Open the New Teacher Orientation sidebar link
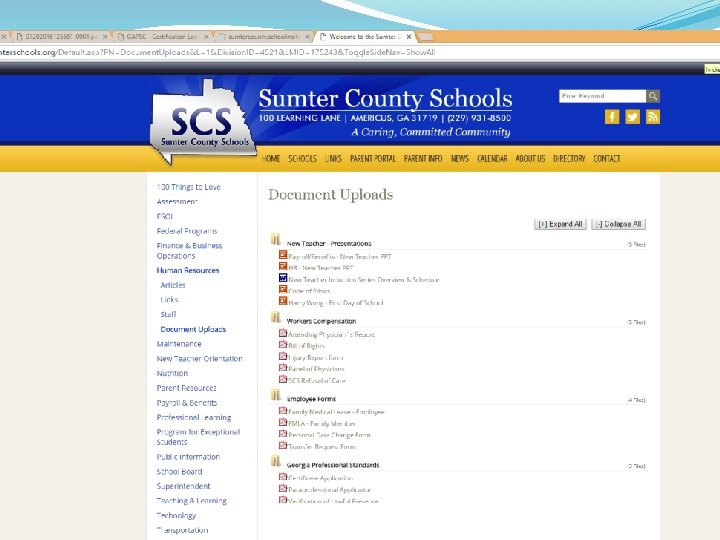Screen dimensions: 720x540 point(199,359)
